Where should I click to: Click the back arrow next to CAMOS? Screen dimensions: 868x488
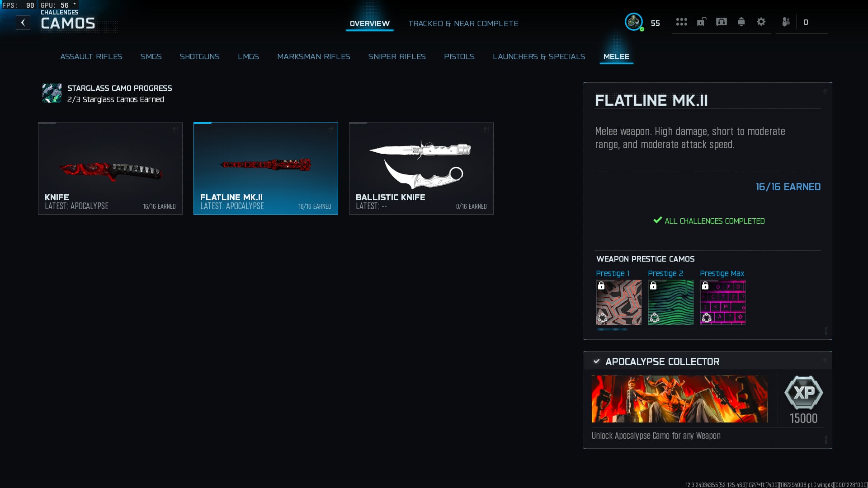[x=23, y=23]
